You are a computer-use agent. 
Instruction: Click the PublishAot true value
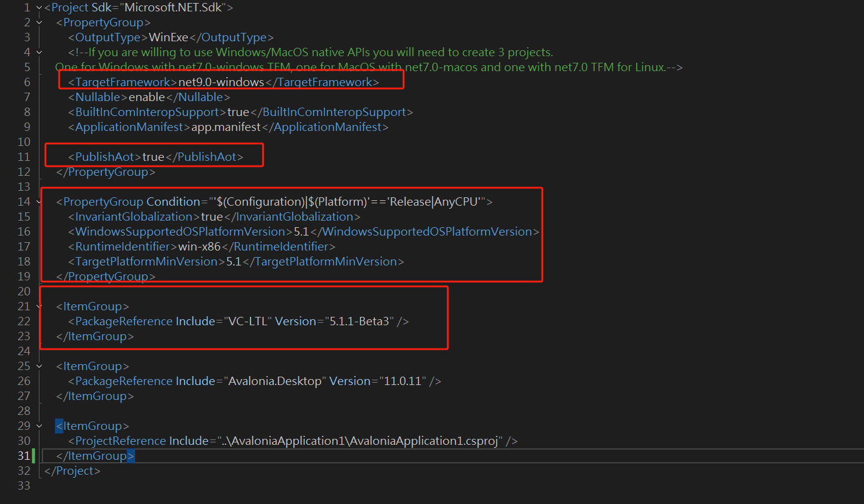click(x=153, y=157)
